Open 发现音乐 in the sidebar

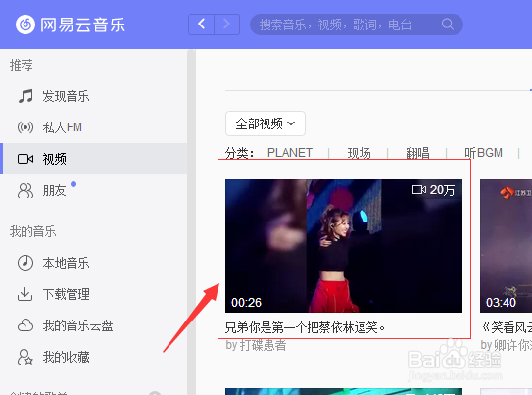(66, 96)
